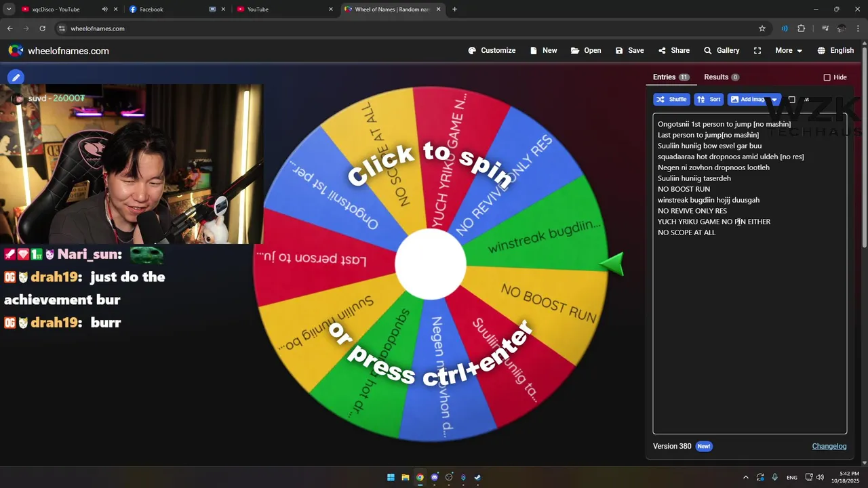Reload the page
868x488 pixels.
(42, 28)
